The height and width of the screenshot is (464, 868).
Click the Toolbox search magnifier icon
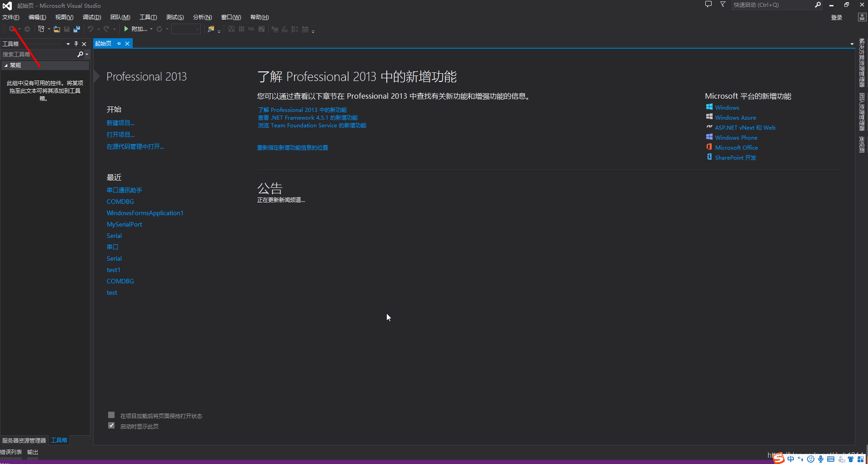pyautogui.click(x=80, y=54)
